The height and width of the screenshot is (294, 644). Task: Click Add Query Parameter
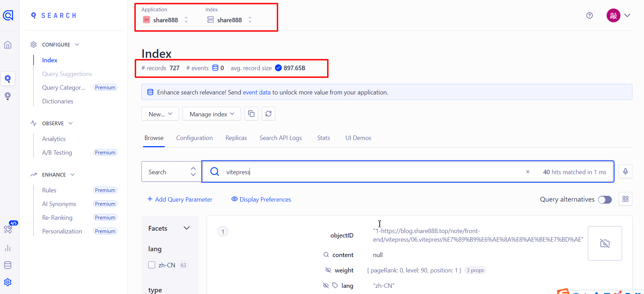point(180,199)
